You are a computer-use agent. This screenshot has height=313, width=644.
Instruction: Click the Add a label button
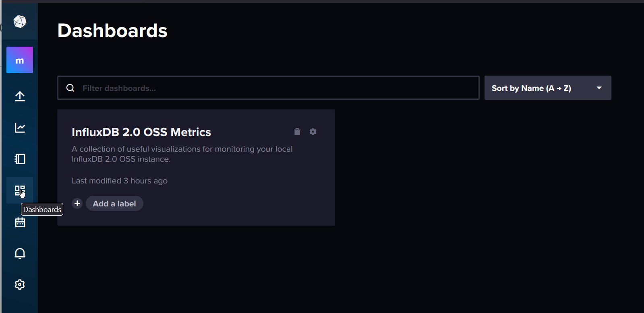(x=114, y=204)
